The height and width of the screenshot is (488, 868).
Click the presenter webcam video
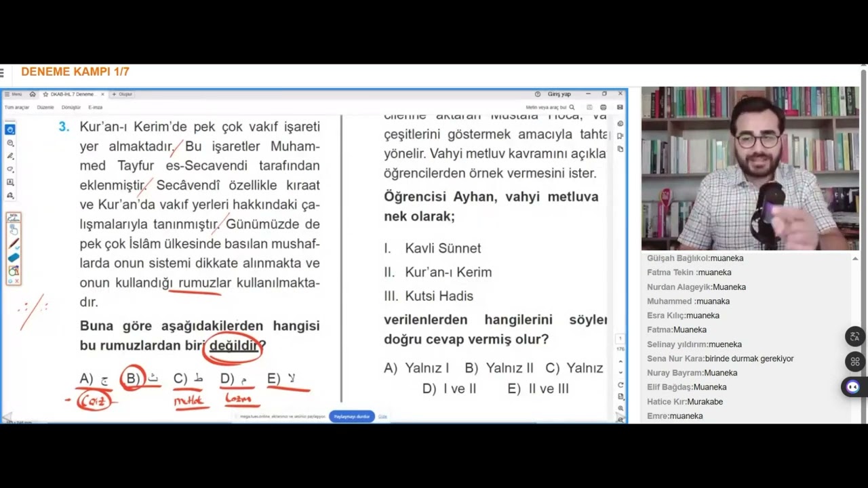pos(750,168)
